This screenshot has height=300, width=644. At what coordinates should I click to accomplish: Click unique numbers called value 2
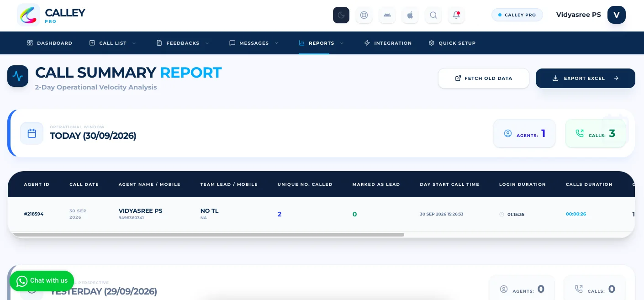point(280,214)
